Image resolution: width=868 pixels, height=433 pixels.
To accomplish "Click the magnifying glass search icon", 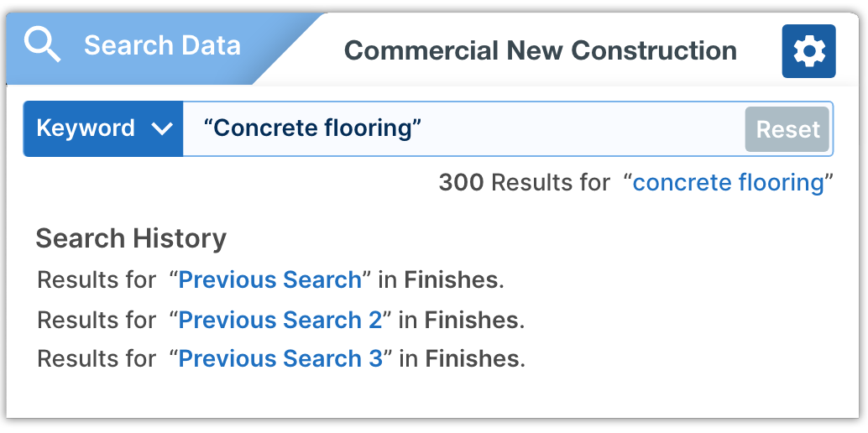I will 42,44.
